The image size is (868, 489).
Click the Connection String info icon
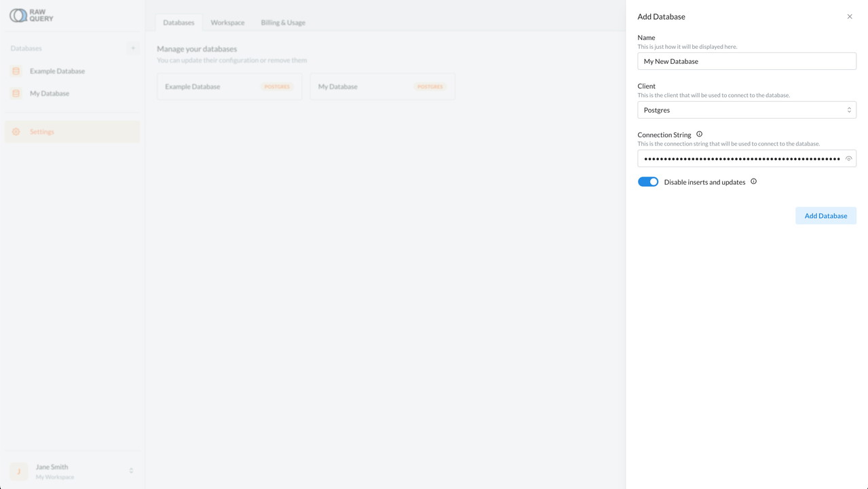click(699, 134)
